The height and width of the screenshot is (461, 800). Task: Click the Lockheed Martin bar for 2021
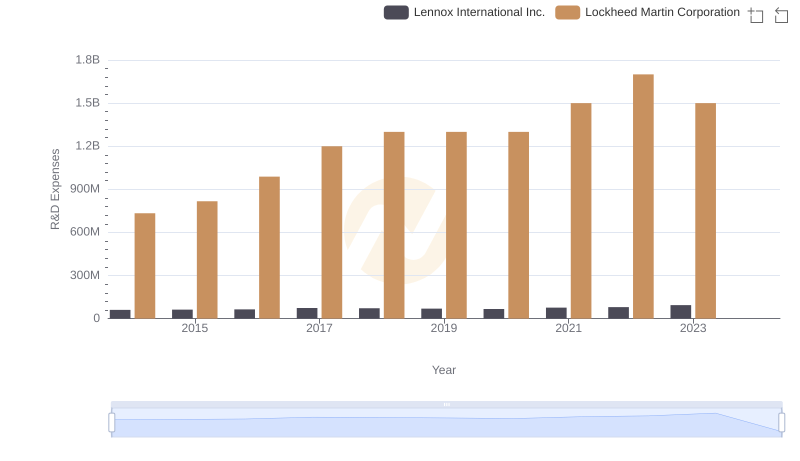(x=581, y=211)
